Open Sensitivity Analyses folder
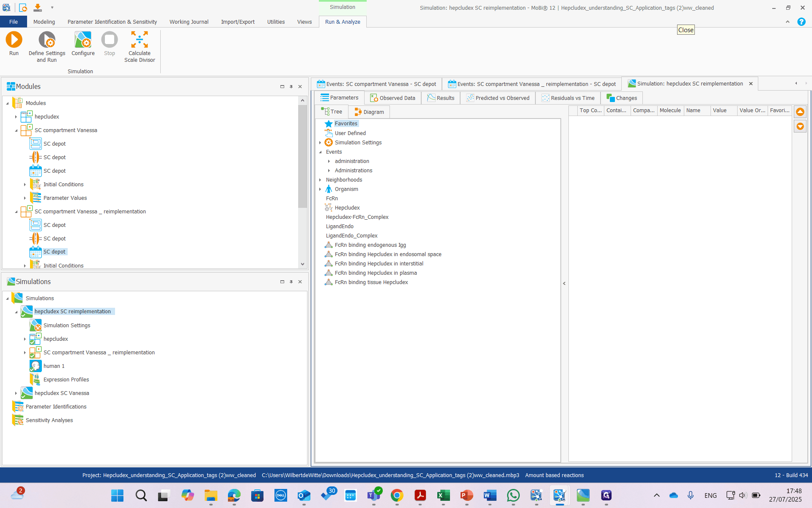Viewport: 812px width, 508px height. click(x=49, y=420)
